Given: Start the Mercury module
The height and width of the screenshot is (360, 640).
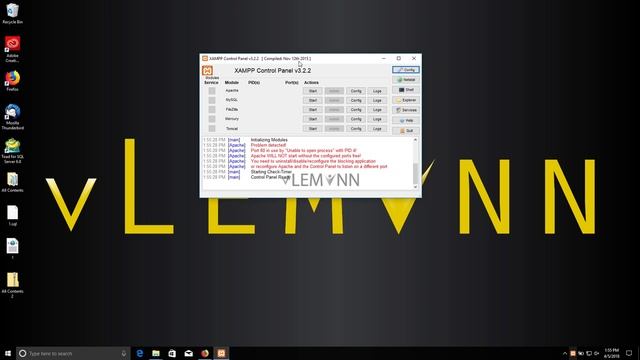Looking at the screenshot, I should (313, 119).
